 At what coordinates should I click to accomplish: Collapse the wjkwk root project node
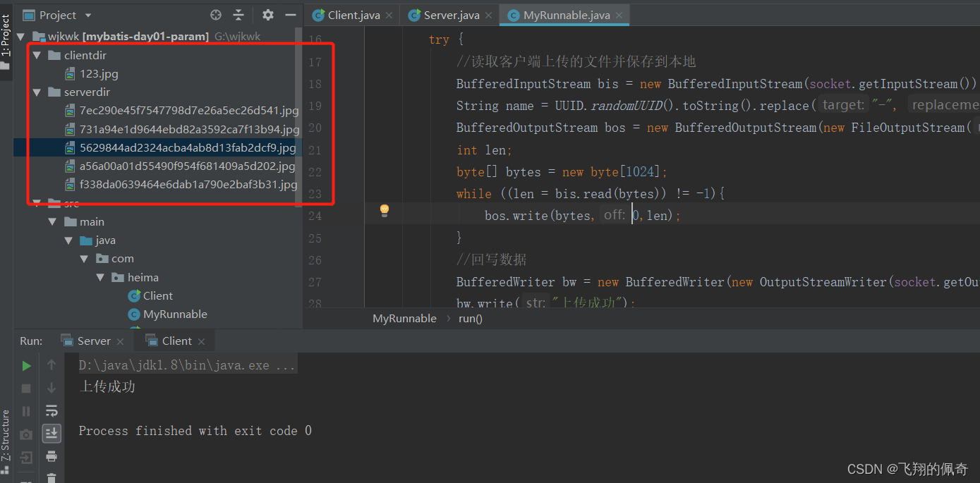point(20,37)
